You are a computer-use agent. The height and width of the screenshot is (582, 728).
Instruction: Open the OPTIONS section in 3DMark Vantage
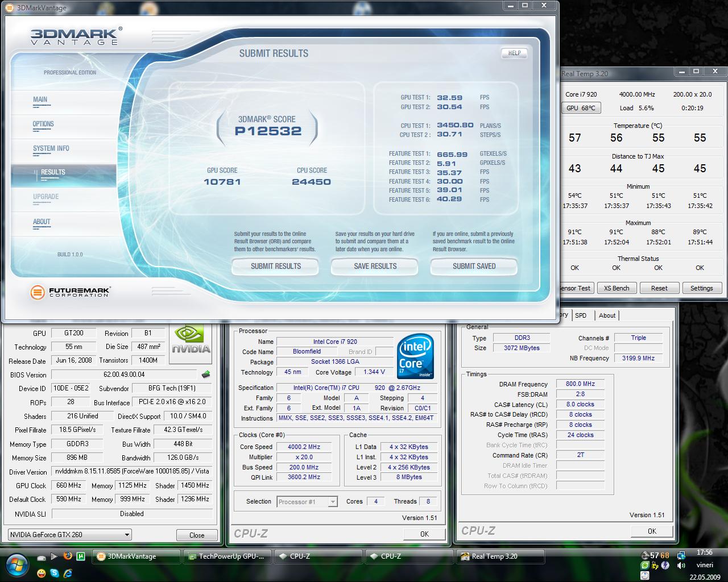click(43, 124)
